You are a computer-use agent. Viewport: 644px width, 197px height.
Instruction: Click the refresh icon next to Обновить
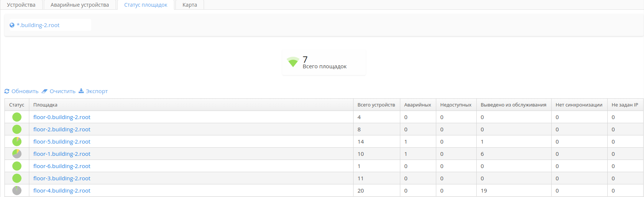[x=7, y=91]
